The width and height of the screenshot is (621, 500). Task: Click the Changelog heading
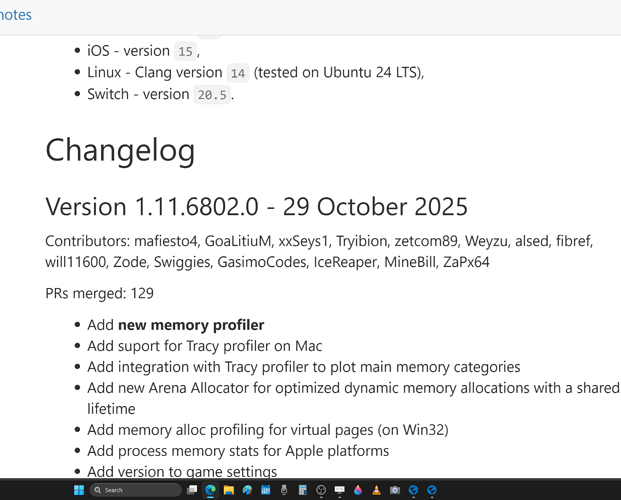click(120, 150)
